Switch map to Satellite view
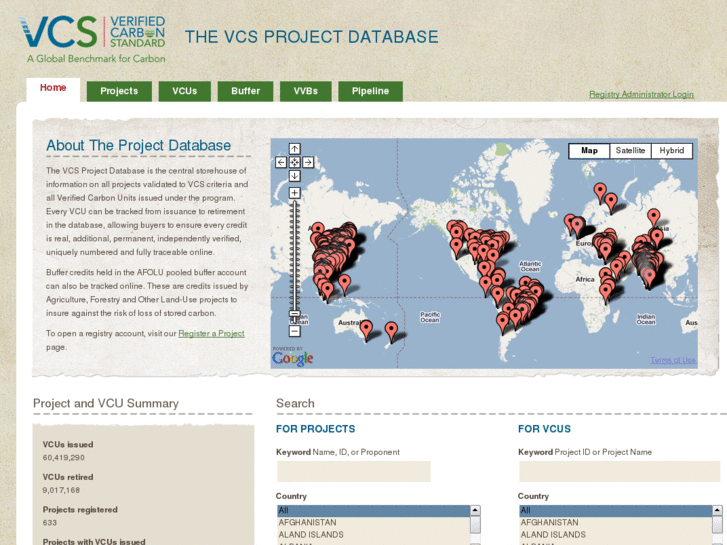 pyautogui.click(x=630, y=151)
